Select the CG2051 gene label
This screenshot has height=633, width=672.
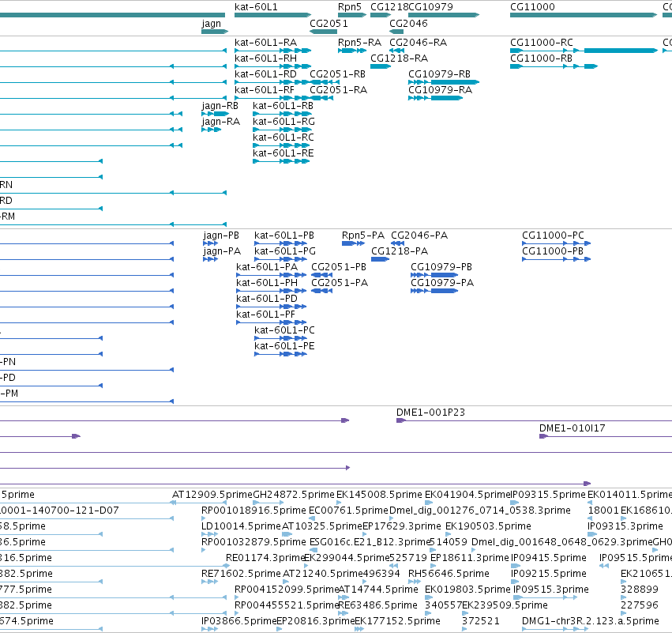coord(328,23)
